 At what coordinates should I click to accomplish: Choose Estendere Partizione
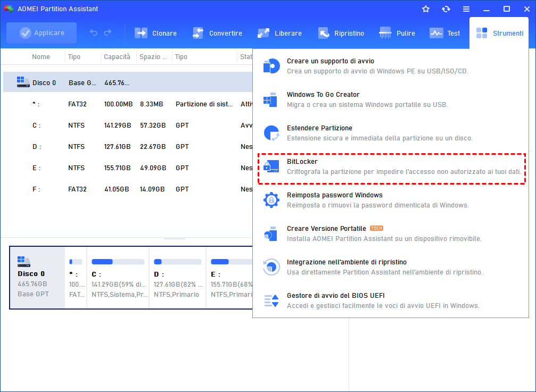(x=391, y=133)
